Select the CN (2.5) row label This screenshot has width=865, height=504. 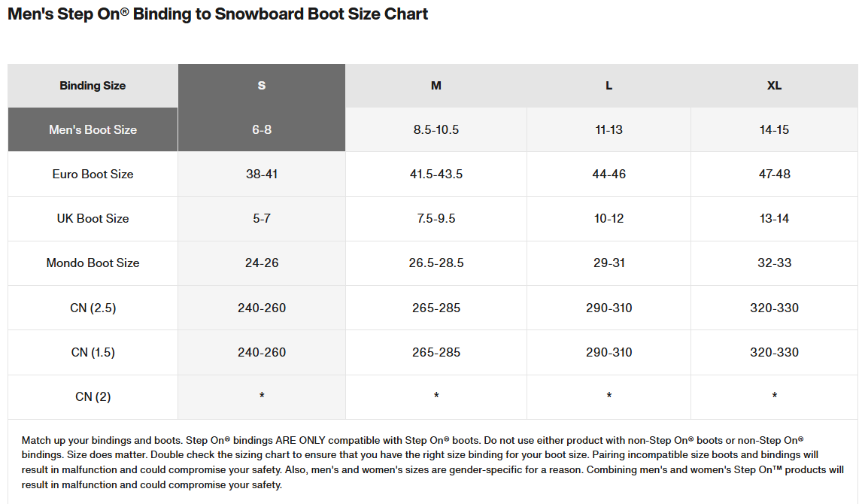[x=93, y=308]
